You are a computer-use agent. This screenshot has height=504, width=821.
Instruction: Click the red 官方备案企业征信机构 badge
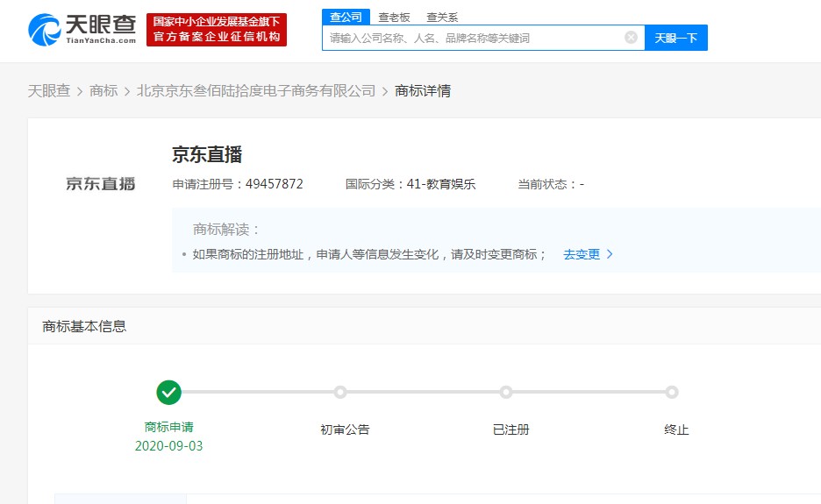coord(217,30)
